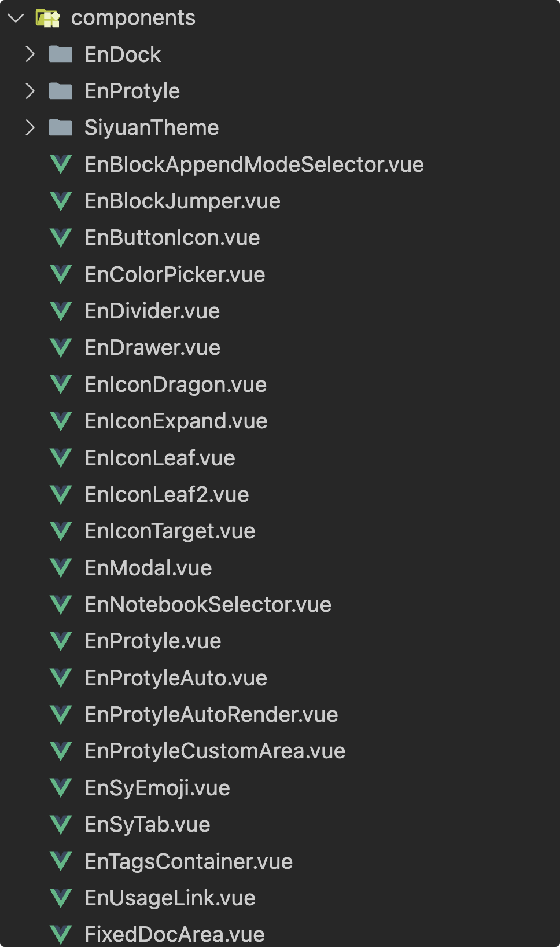The image size is (560, 947).
Task: Click the components folder icon
Action: [x=47, y=18]
